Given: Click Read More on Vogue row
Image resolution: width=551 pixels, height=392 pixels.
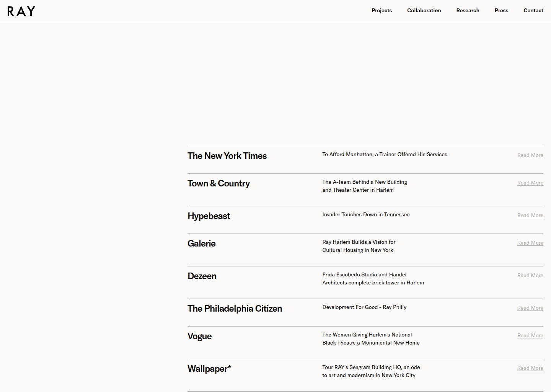Looking at the screenshot, I should 530,336.
